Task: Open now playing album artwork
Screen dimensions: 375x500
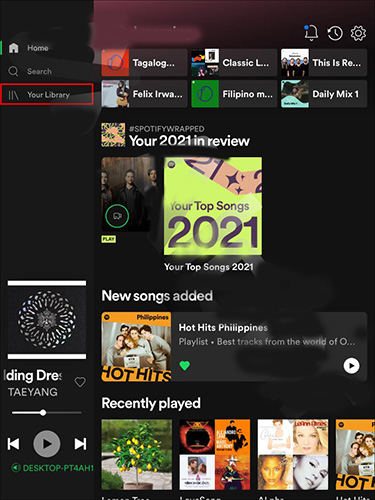Action: coord(47,319)
